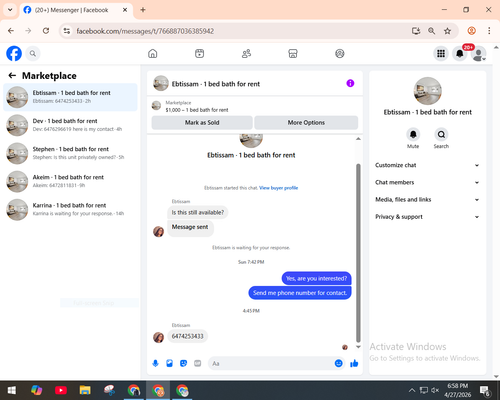Click the Facebook search magnifier icon
Screen dimensions: 500x400
click(x=33, y=53)
